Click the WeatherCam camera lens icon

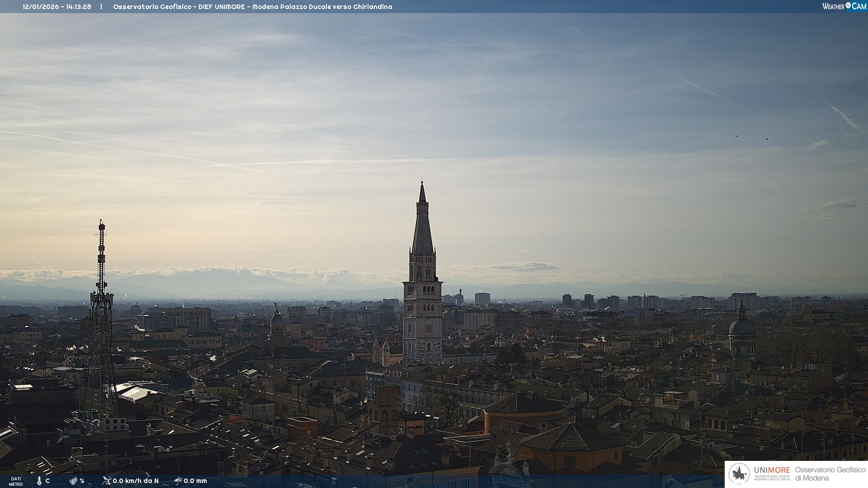point(848,5)
